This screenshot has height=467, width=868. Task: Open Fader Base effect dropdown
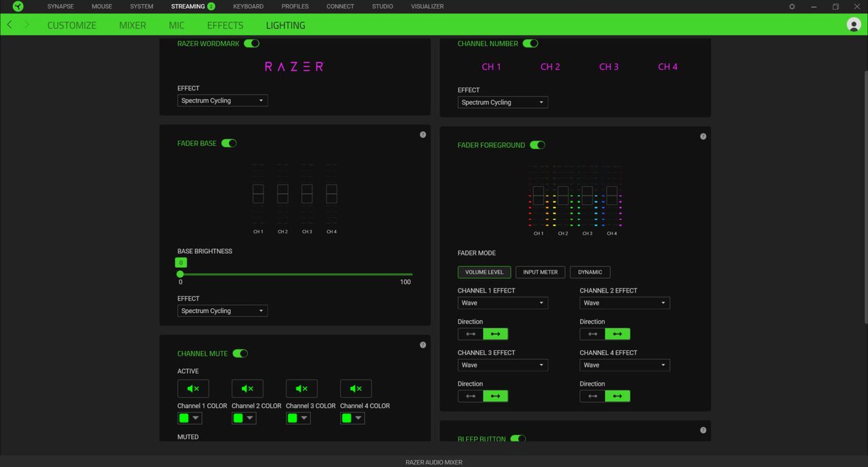[x=223, y=311]
